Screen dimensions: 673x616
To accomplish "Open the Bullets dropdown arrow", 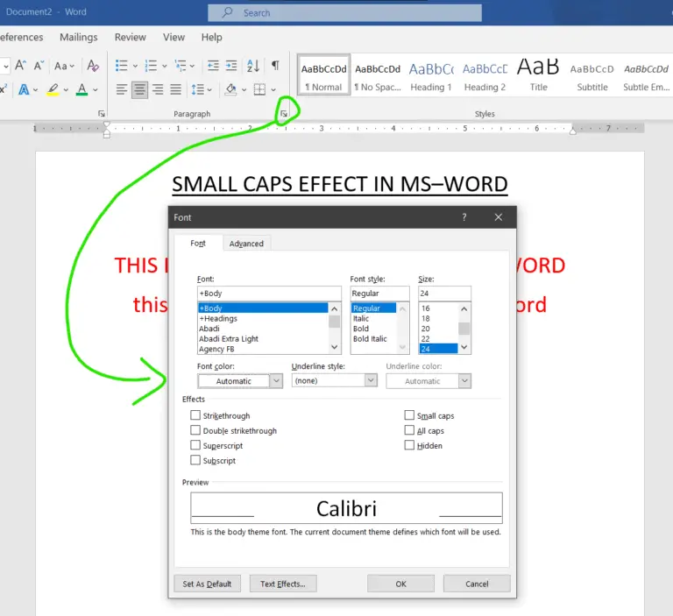I will tap(135, 66).
